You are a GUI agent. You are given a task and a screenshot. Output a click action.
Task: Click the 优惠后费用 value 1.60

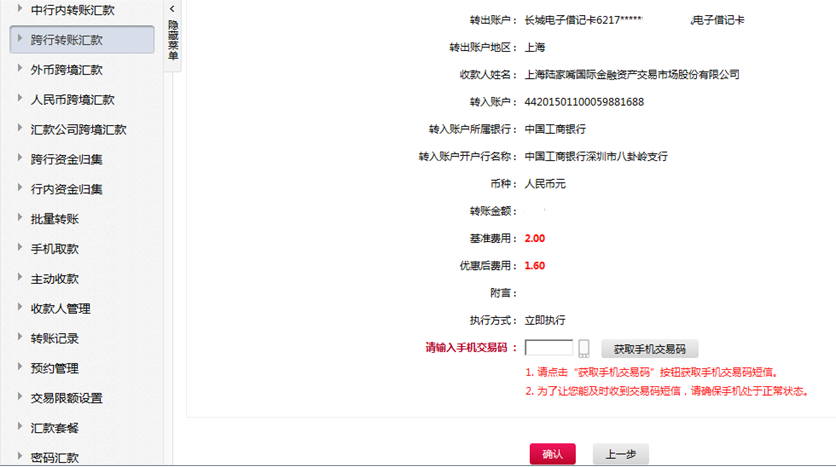point(535,265)
